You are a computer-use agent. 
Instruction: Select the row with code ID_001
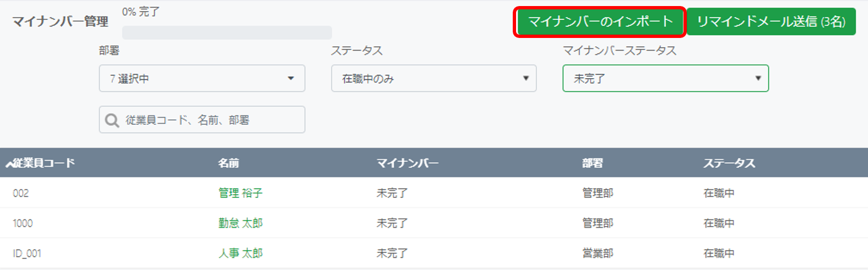(x=434, y=254)
